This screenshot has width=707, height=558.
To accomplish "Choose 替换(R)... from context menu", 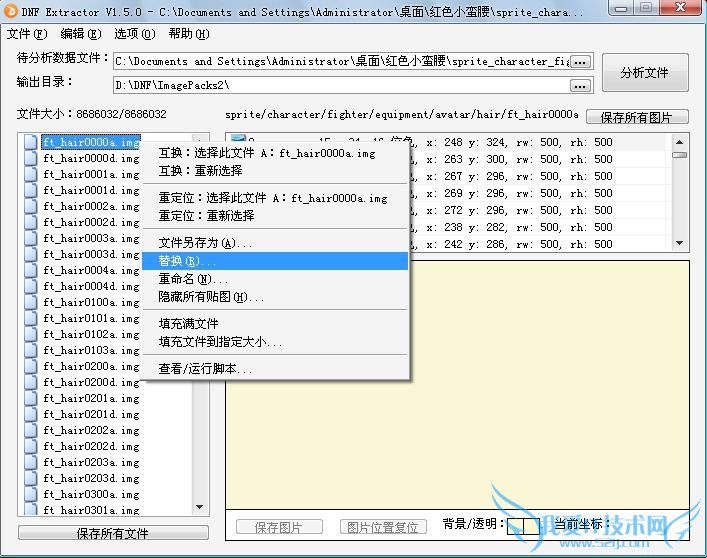I will [x=275, y=261].
